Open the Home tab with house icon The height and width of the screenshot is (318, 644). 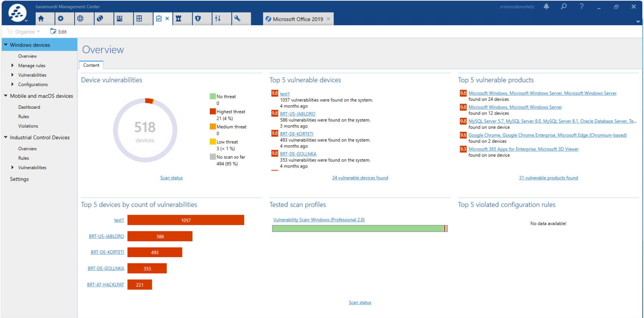coord(41,19)
